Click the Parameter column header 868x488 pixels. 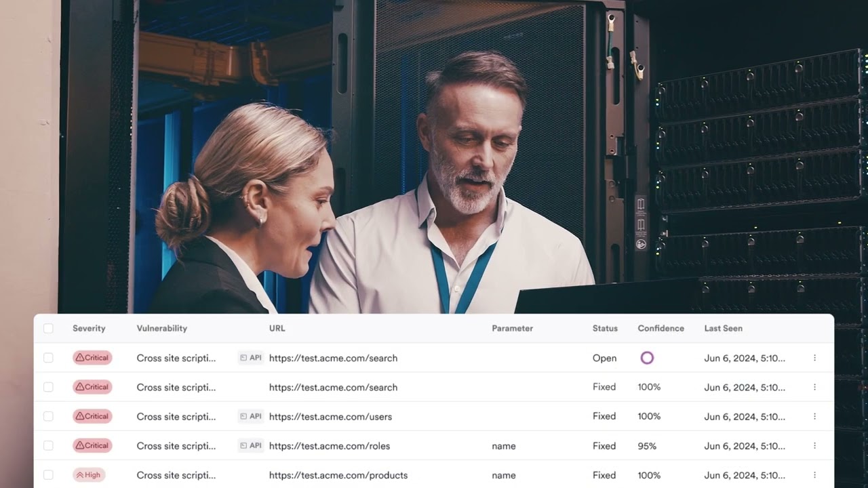[512, 328]
